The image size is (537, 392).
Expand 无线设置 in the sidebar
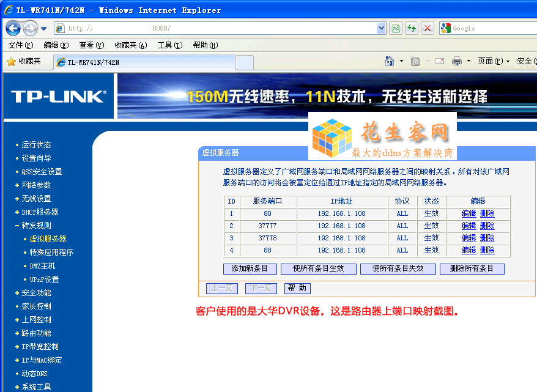(36, 199)
